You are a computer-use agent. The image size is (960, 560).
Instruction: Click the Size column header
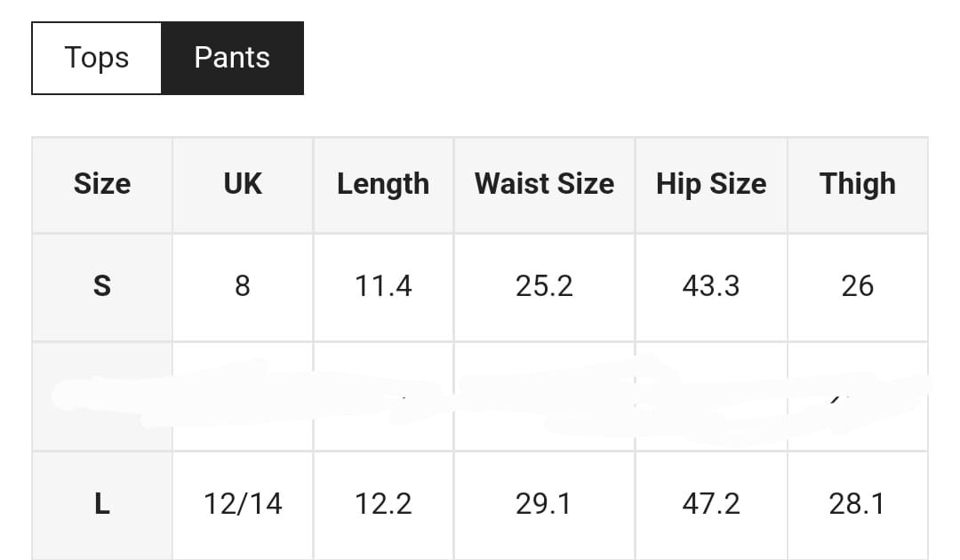(x=102, y=184)
